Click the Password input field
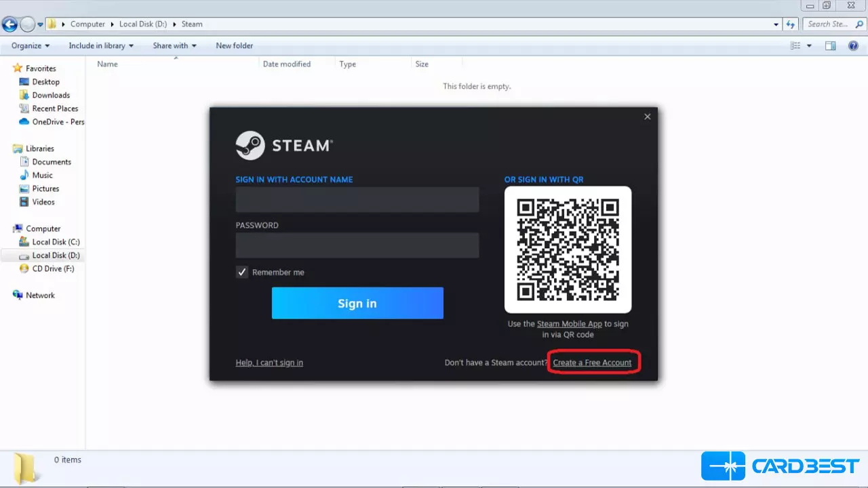The image size is (868, 488). click(357, 245)
